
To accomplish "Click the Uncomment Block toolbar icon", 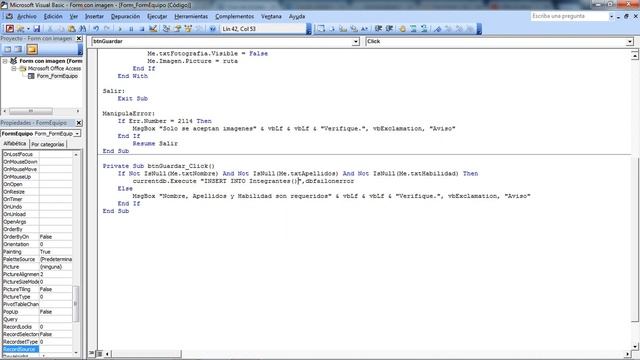I will [424, 29].
